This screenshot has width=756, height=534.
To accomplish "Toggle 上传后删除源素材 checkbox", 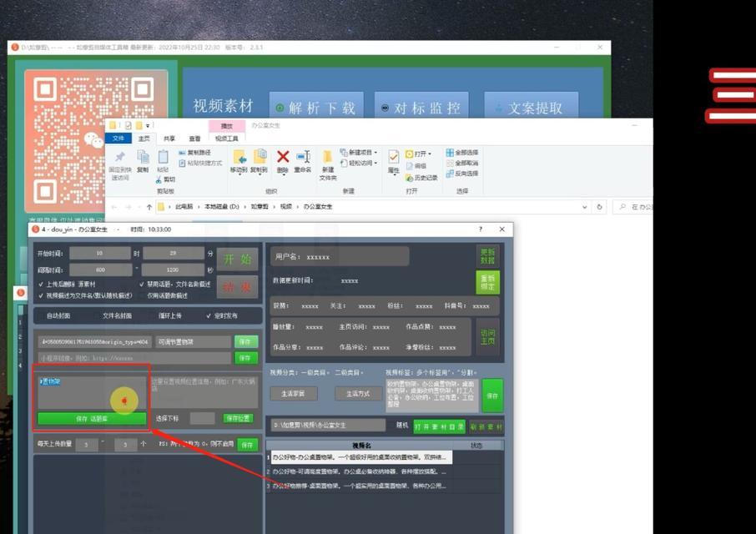I will click(x=41, y=285).
